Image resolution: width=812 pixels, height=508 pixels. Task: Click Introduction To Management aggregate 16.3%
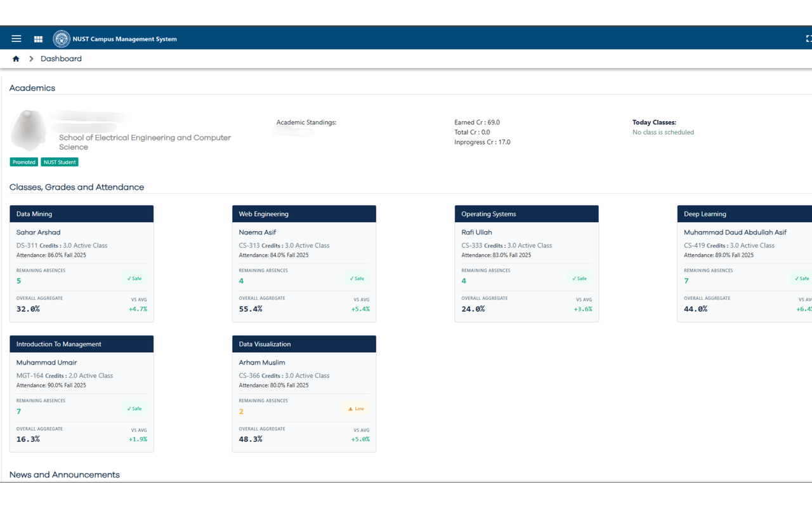28,439
